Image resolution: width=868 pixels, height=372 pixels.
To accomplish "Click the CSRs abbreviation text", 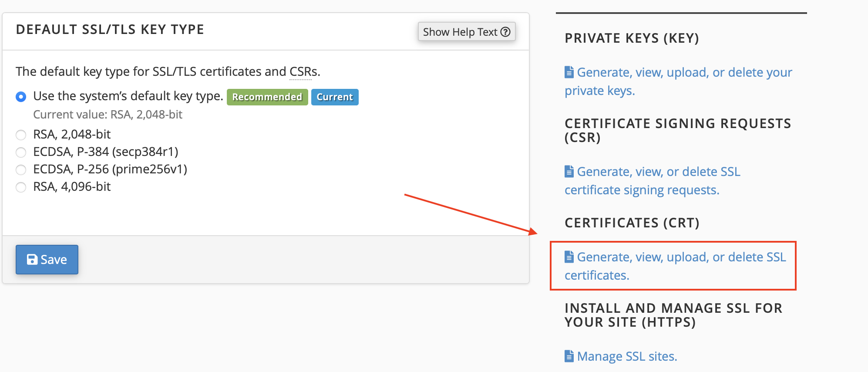I will click(x=303, y=72).
